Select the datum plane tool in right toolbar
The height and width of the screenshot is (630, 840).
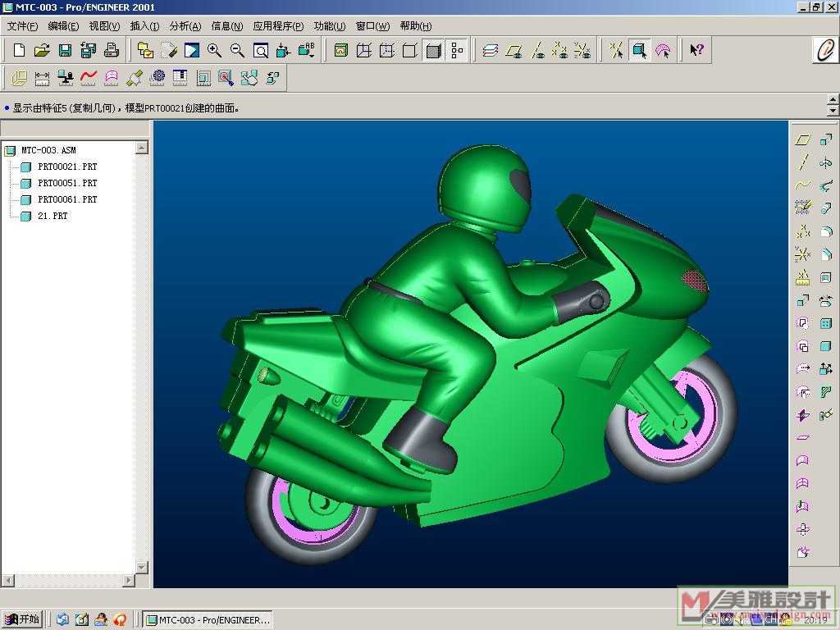point(802,139)
